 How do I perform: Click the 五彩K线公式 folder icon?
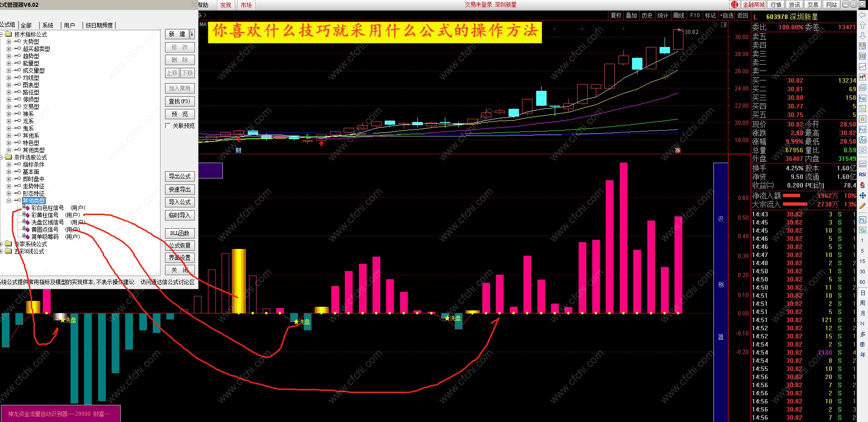9,251
